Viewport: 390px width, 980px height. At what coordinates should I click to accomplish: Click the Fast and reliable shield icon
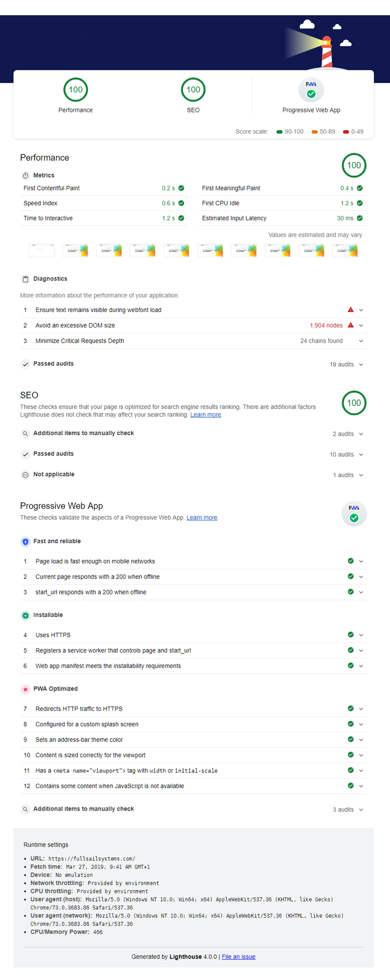coord(25,542)
